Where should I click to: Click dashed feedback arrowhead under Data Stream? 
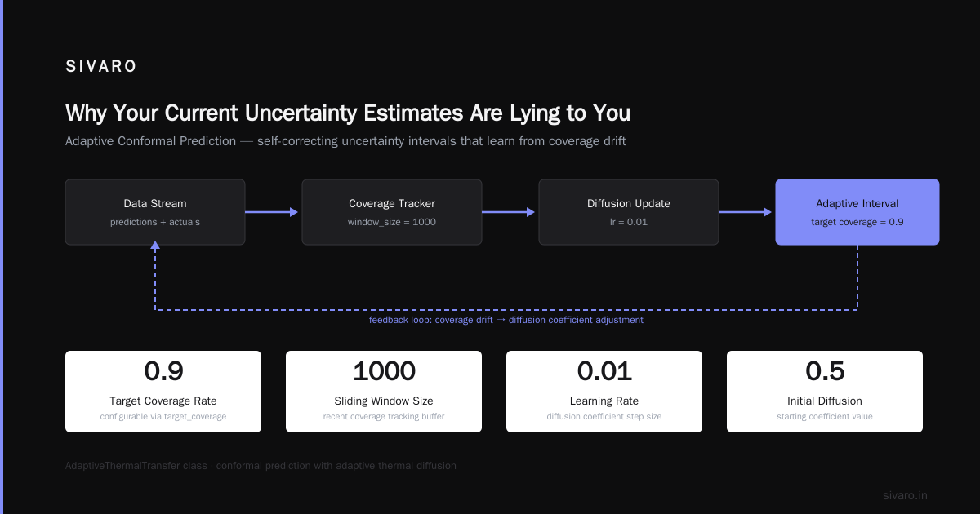pos(155,250)
